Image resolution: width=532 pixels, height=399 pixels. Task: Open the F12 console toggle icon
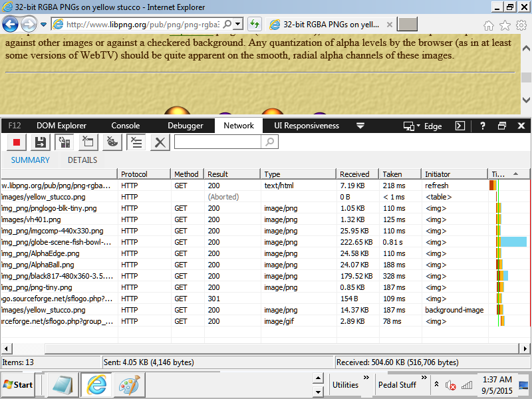[460, 126]
